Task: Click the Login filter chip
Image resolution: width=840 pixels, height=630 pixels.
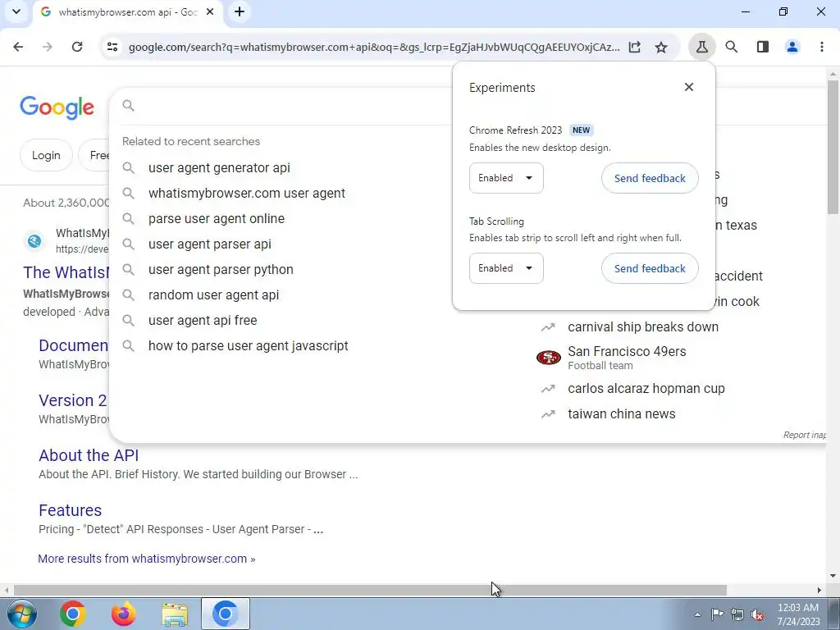Action: pyautogui.click(x=46, y=155)
